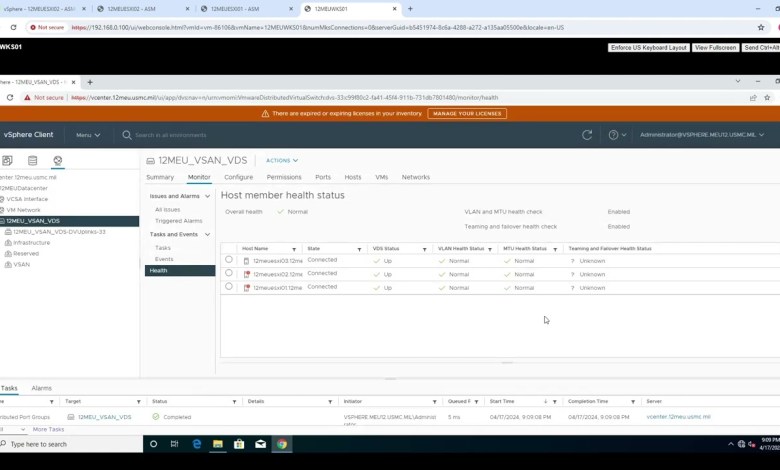Open Hosts and Clusters inventory view icon
The image size is (780, 470).
[7, 160]
